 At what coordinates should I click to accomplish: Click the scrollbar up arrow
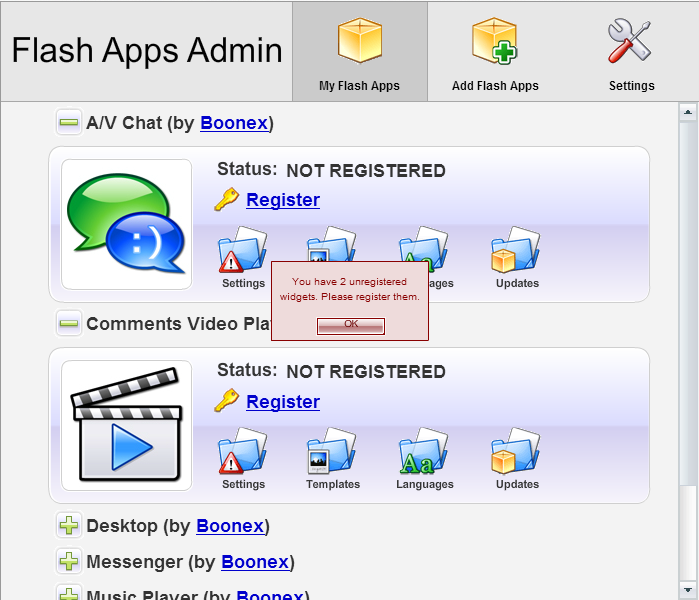tap(687, 113)
